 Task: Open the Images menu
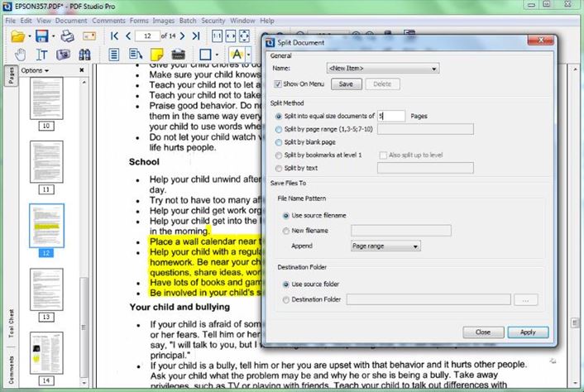163,21
